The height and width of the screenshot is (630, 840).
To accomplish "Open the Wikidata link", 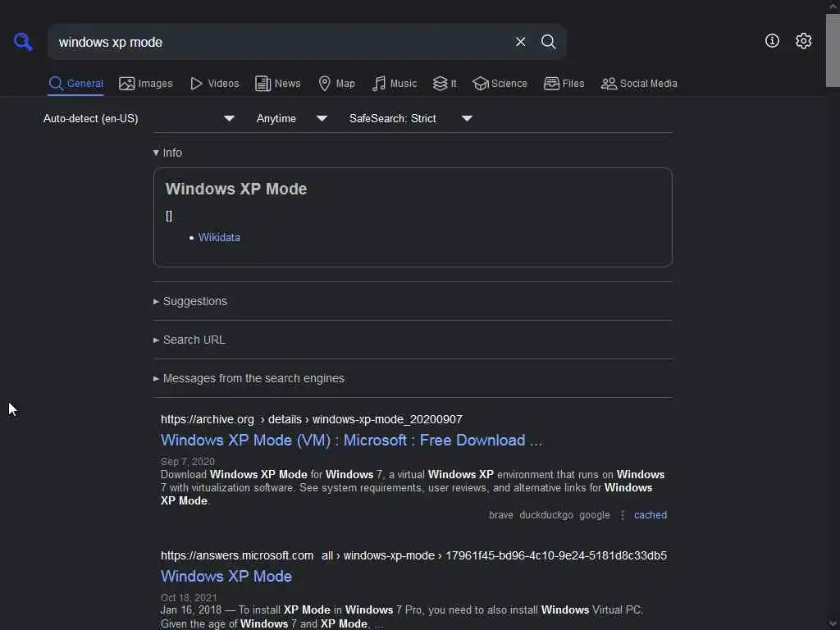I will 219,237.
